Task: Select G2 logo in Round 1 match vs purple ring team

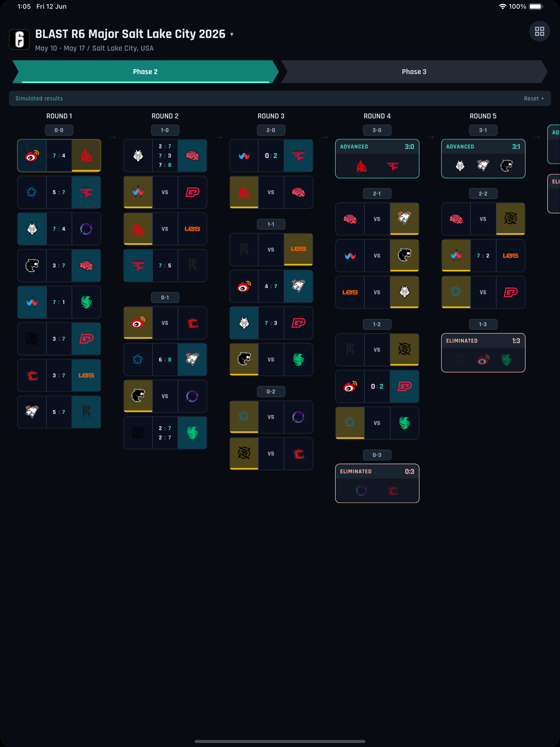Action: (x=32, y=229)
